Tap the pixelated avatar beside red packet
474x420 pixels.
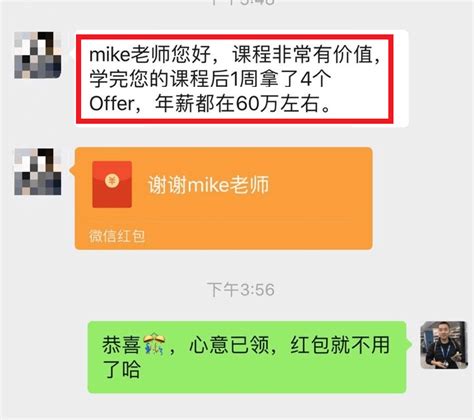(x=38, y=171)
